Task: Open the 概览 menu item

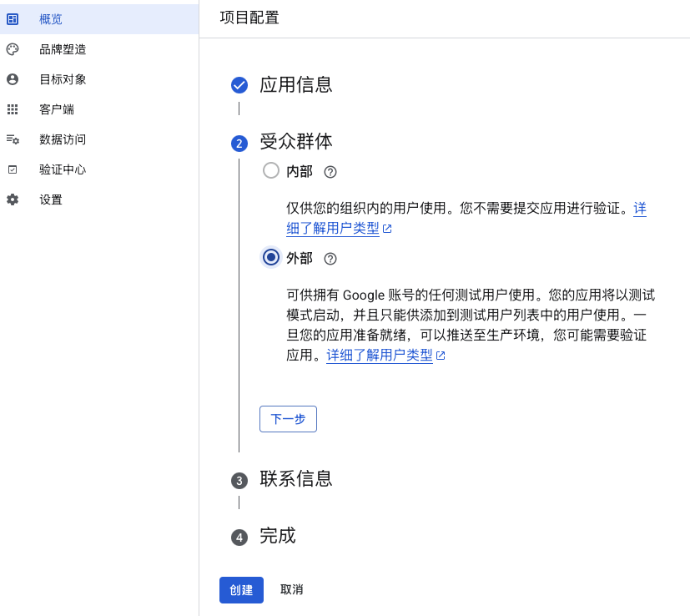Action: (99, 19)
